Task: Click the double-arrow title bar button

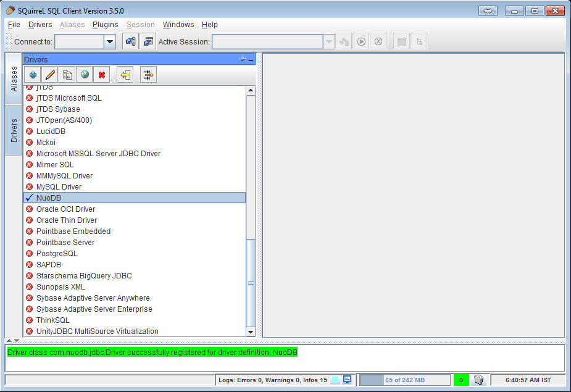Action: [488, 11]
